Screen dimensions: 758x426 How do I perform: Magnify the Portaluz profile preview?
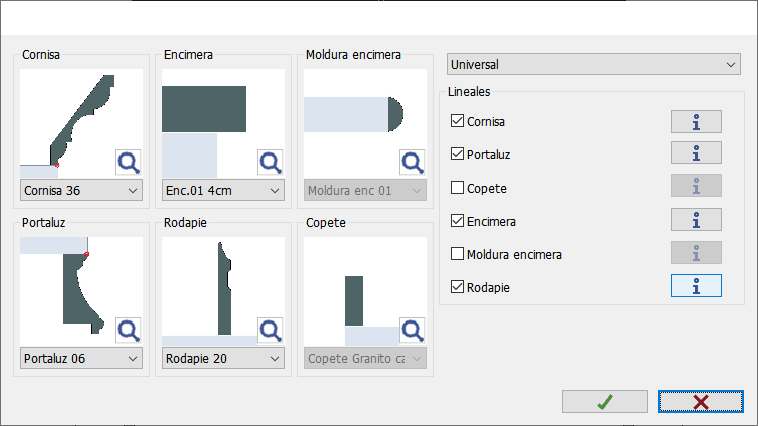click(128, 330)
